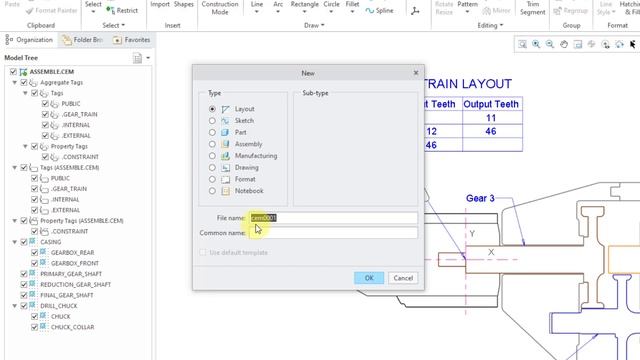
Task: Select REDUCTION_GEAR_SHAFT in Model Tree
Action: click(x=76, y=284)
